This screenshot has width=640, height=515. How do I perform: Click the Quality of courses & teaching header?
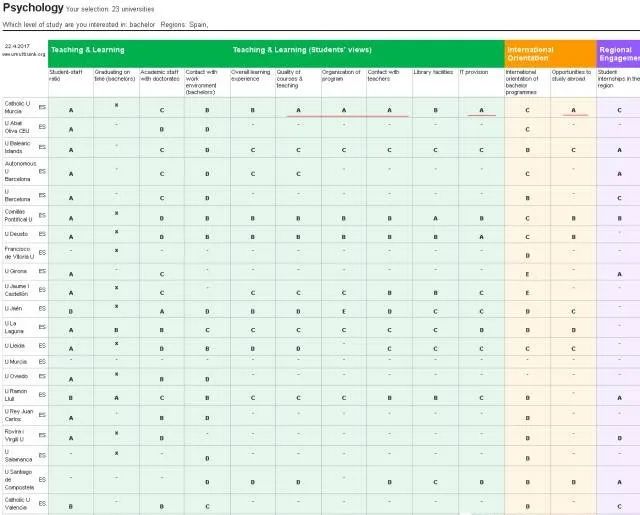point(289,79)
